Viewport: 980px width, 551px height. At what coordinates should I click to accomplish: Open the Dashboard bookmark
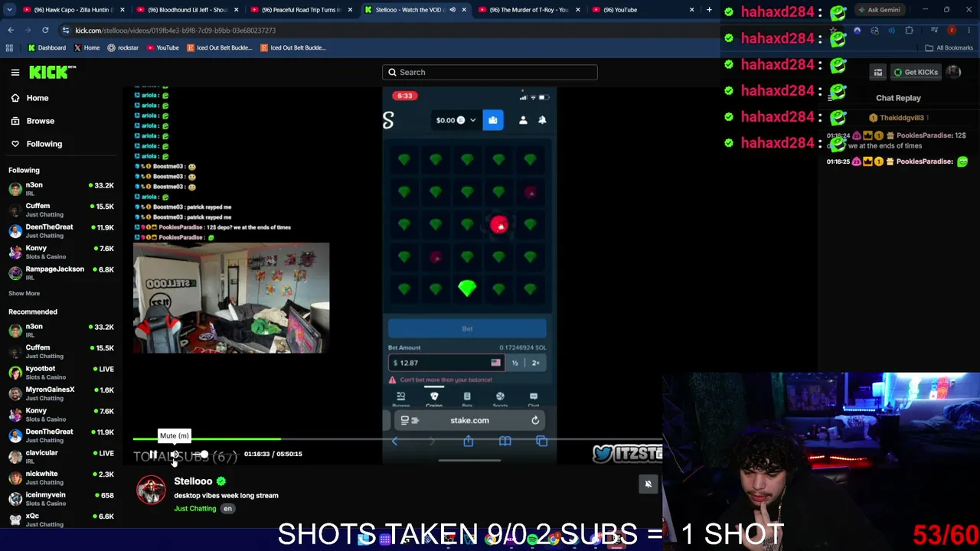pos(47,47)
